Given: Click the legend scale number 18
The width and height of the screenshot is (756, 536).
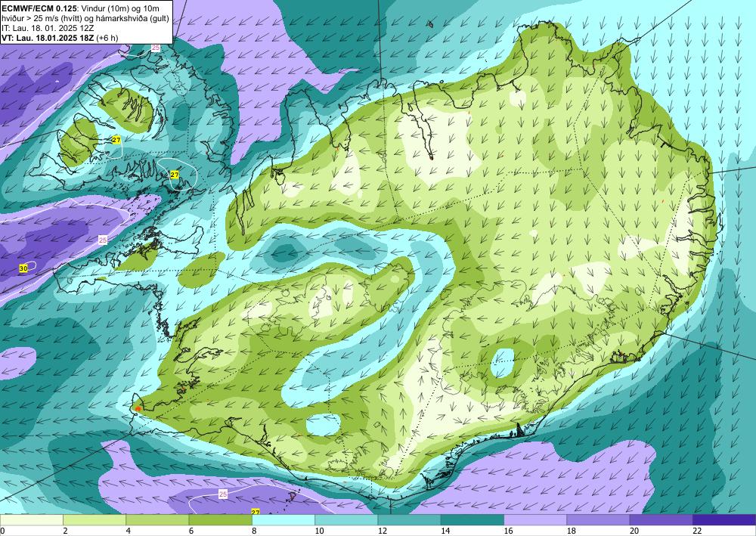Looking at the screenshot, I should click(572, 531).
